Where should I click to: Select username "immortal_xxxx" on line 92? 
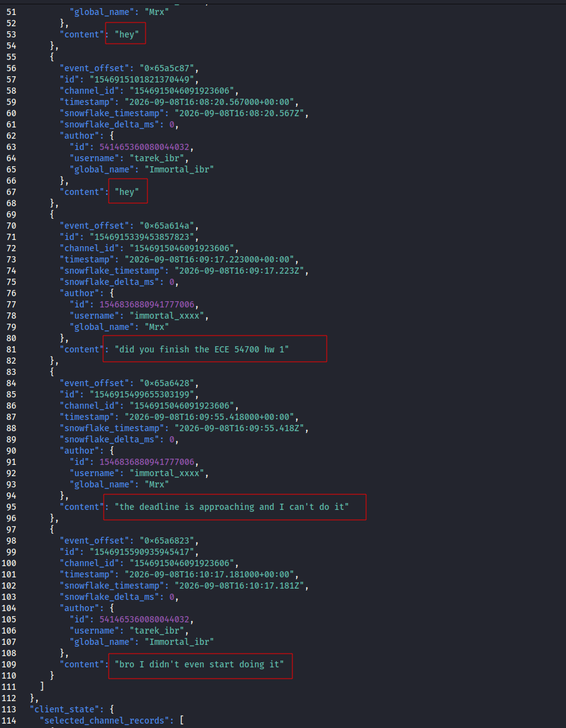(167, 473)
